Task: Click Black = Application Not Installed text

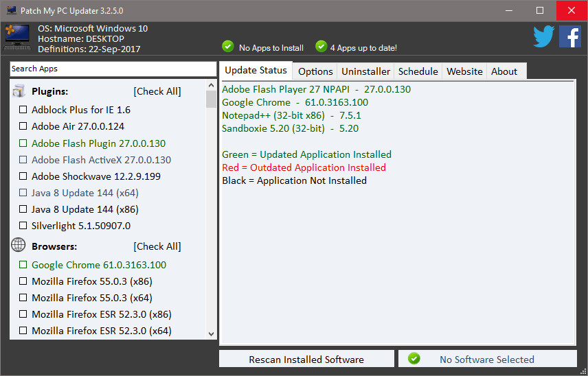Action: click(x=295, y=180)
